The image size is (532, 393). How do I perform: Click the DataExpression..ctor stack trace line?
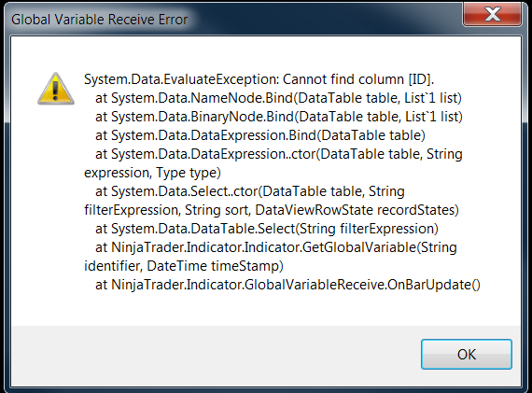(279, 154)
